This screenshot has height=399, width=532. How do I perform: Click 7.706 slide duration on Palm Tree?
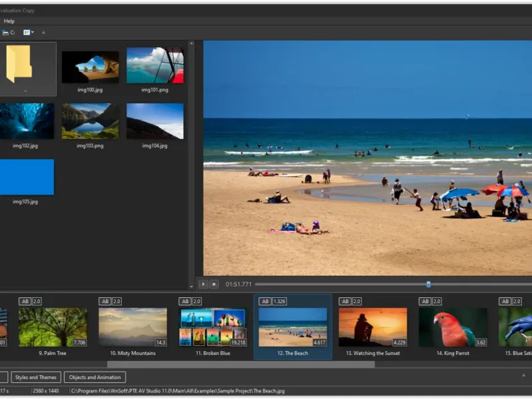click(79, 342)
